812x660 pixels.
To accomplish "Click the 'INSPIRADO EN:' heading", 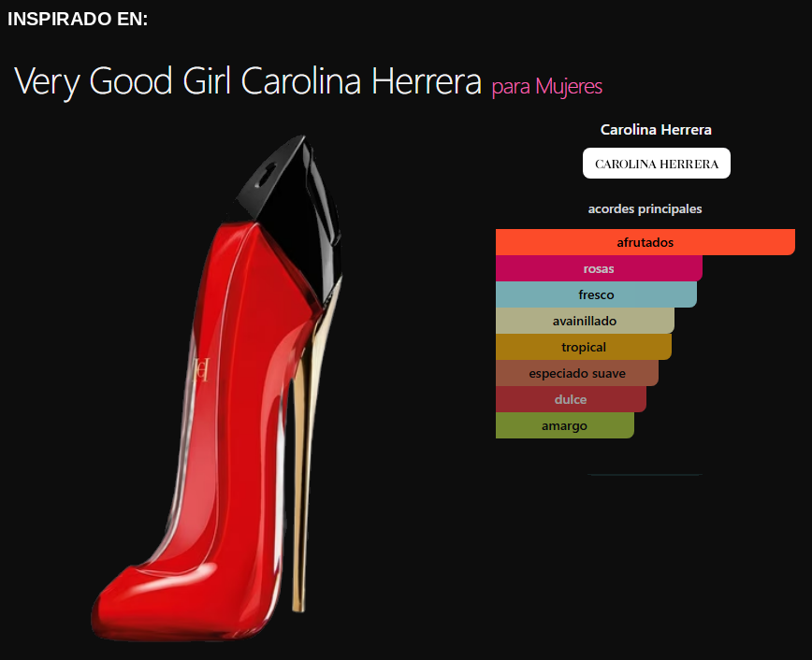I will (78, 19).
